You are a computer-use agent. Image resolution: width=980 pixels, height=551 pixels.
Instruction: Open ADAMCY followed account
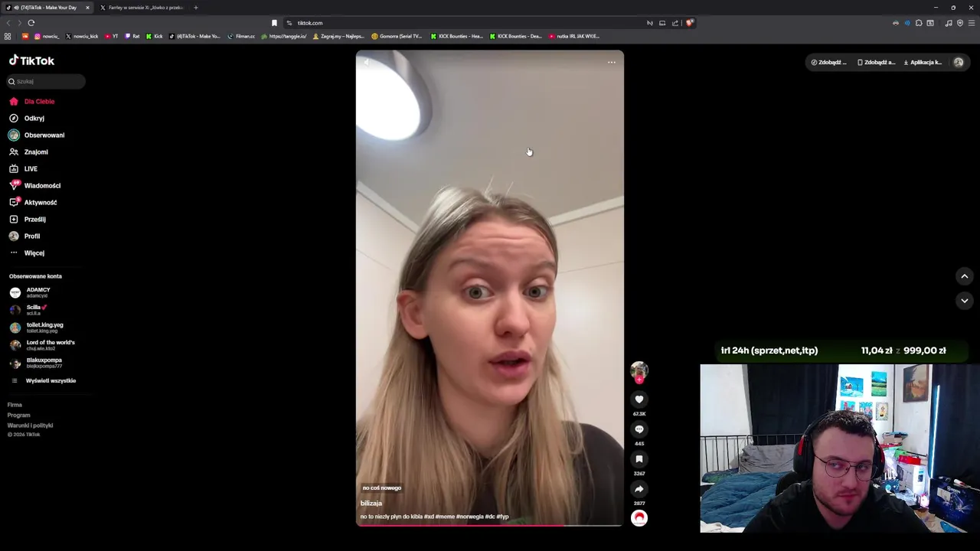pyautogui.click(x=31, y=292)
